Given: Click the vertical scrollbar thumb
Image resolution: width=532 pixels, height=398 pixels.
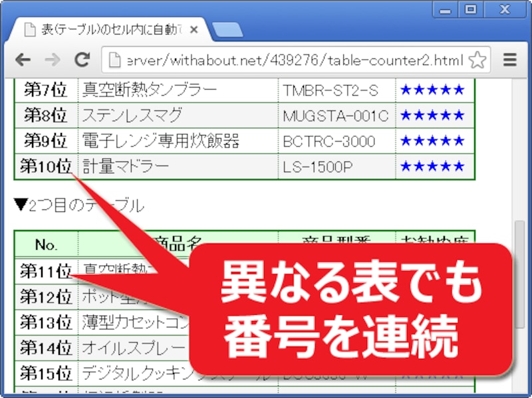Looking at the screenshot, I should 519,274.
